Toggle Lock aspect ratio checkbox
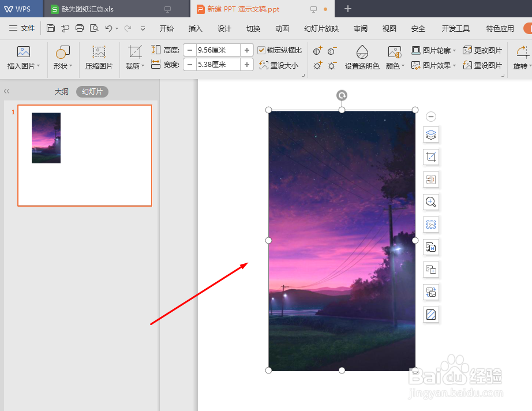This screenshot has width=532, height=411. 261,50
